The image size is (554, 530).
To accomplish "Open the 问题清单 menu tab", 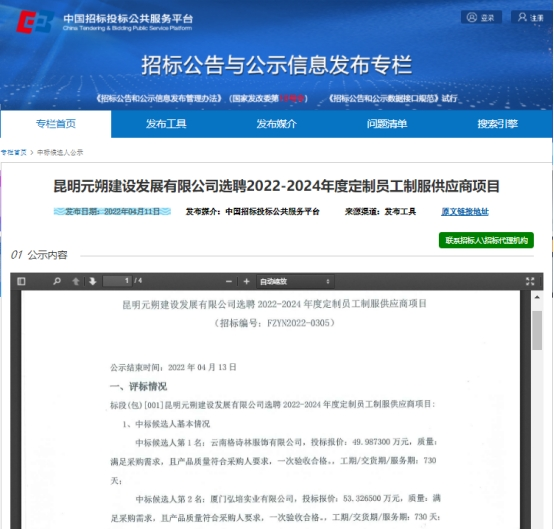I will coord(387,124).
